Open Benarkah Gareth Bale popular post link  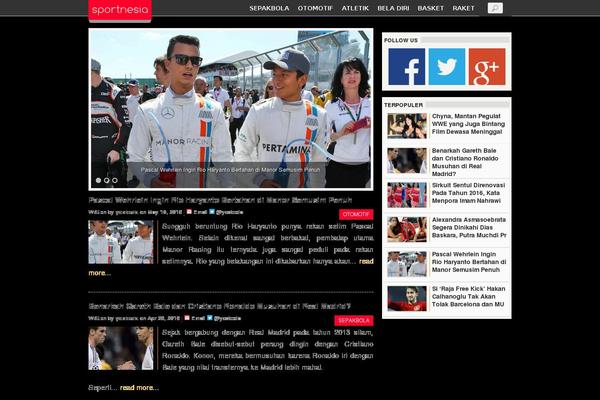pos(465,162)
